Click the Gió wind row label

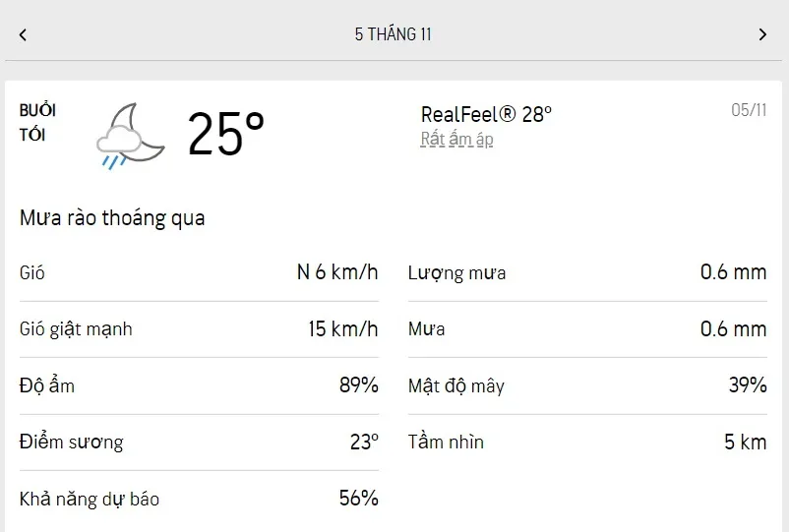pos(32,272)
